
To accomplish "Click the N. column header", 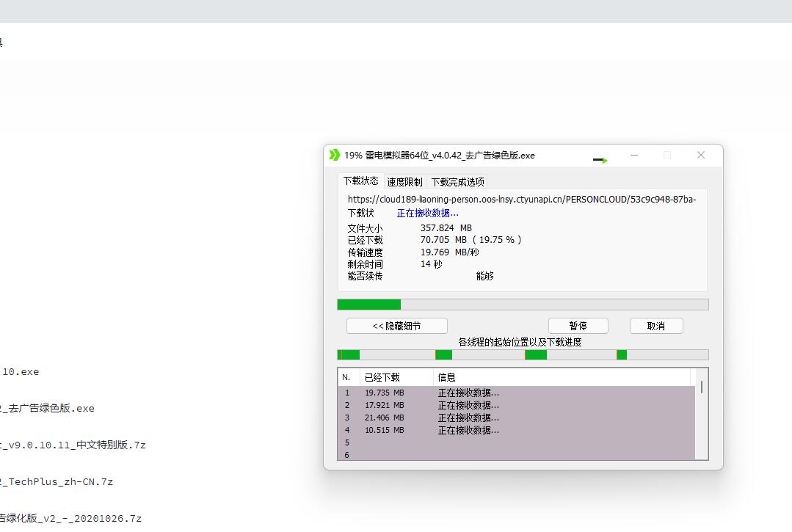I will 349,378.
